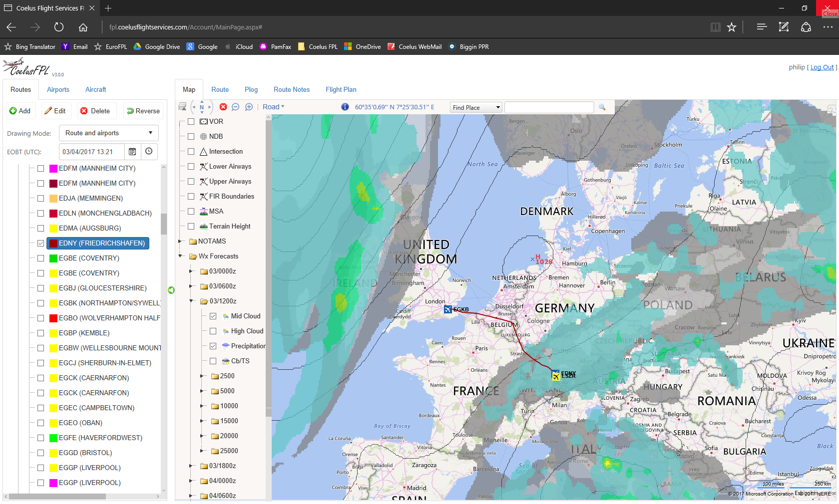The height and width of the screenshot is (504, 839).
Task: Click the browser share icon
Action: [x=806, y=27]
